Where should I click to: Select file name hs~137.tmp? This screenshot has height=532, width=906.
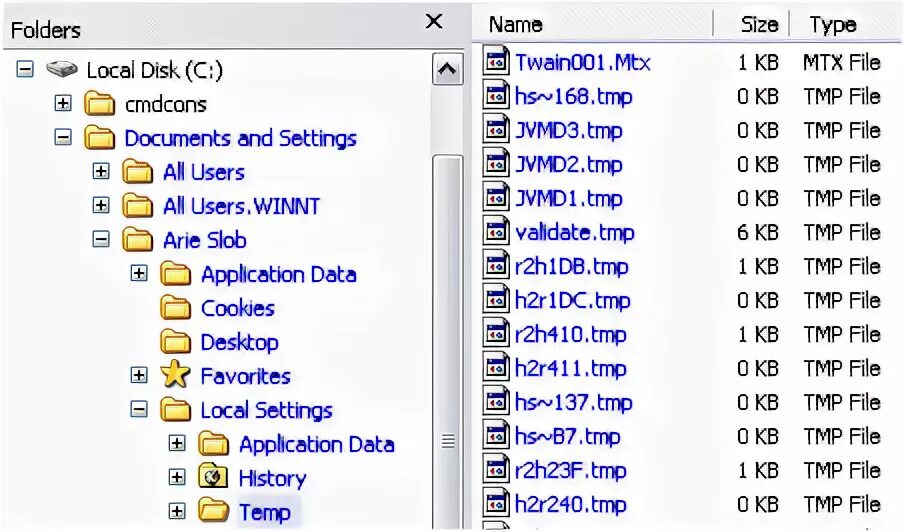point(573,403)
